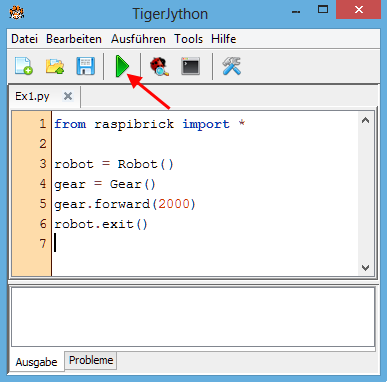The height and width of the screenshot is (382, 387).
Task: Start the debugger via ladybug icon
Action: pyautogui.click(x=159, y=66)
